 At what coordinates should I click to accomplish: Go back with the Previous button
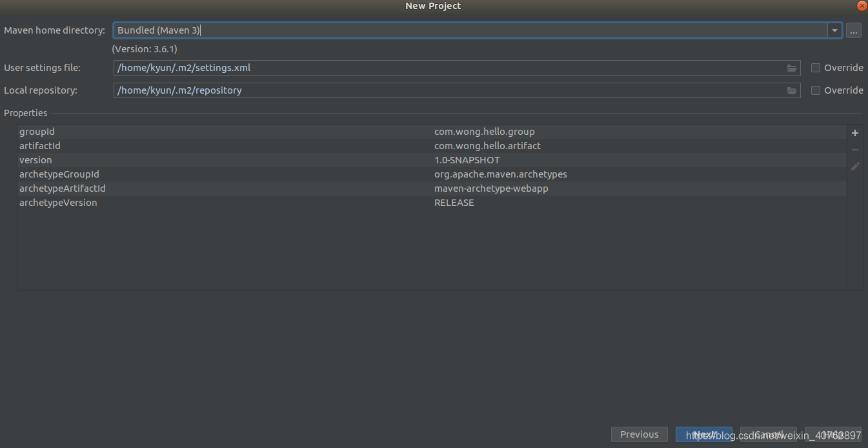(640, 434)
